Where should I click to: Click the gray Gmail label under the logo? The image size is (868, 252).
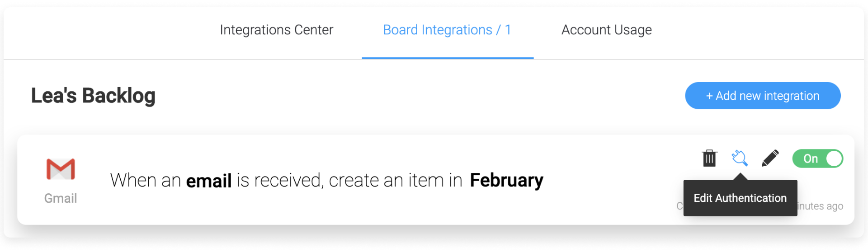61,198
